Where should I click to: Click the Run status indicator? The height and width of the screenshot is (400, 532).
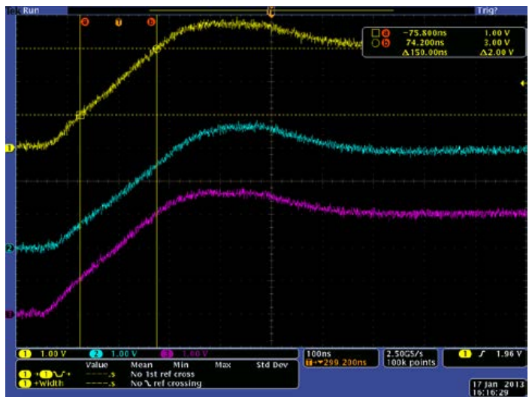click(30, 10)
